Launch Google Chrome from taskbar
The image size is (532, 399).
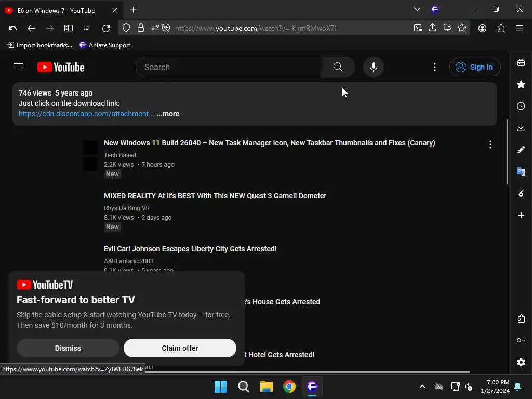coord(289,387)
